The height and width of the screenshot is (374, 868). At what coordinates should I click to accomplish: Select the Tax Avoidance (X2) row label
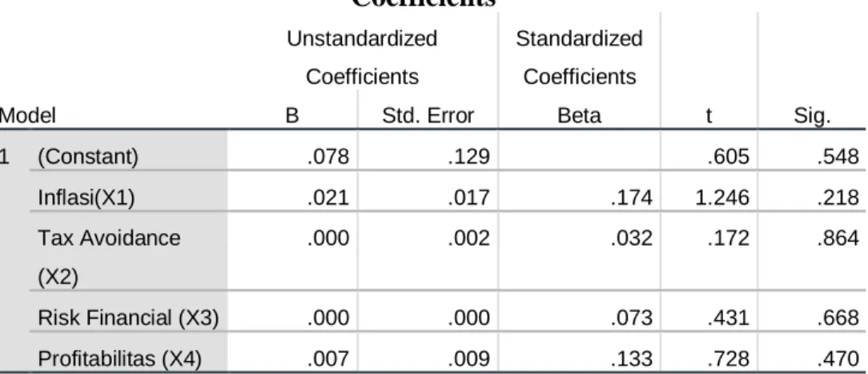(x=109, y=258)
